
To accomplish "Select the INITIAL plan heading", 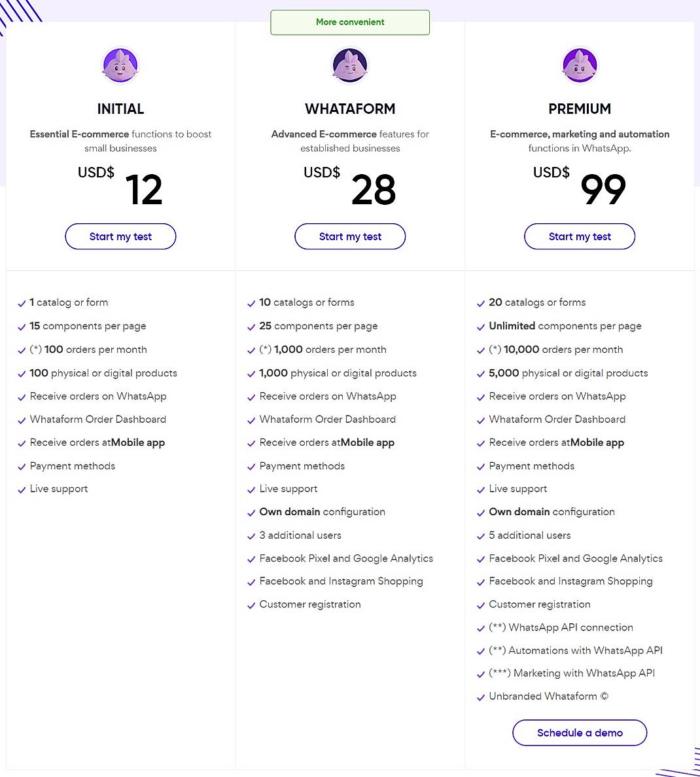I will [120, 109].
